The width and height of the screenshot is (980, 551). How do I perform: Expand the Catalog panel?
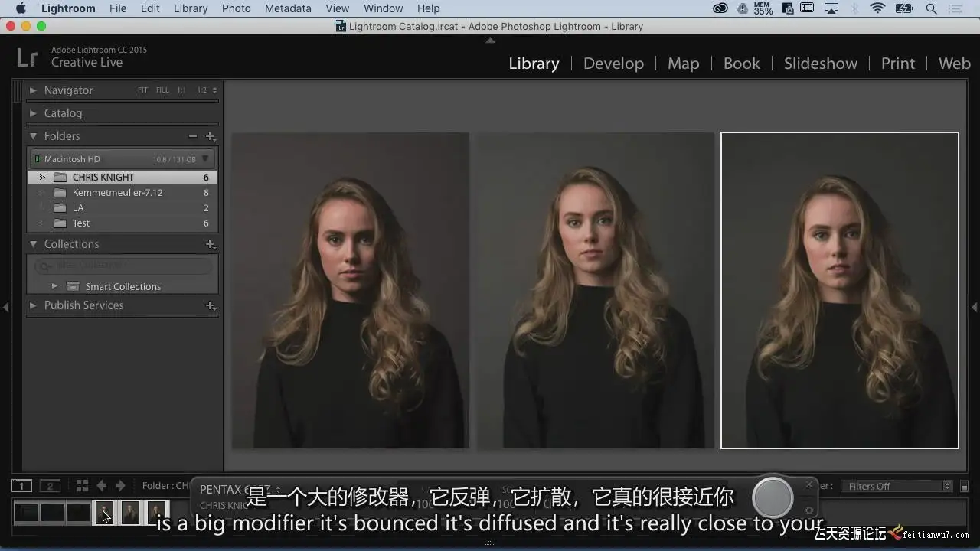tap(33, 113)
